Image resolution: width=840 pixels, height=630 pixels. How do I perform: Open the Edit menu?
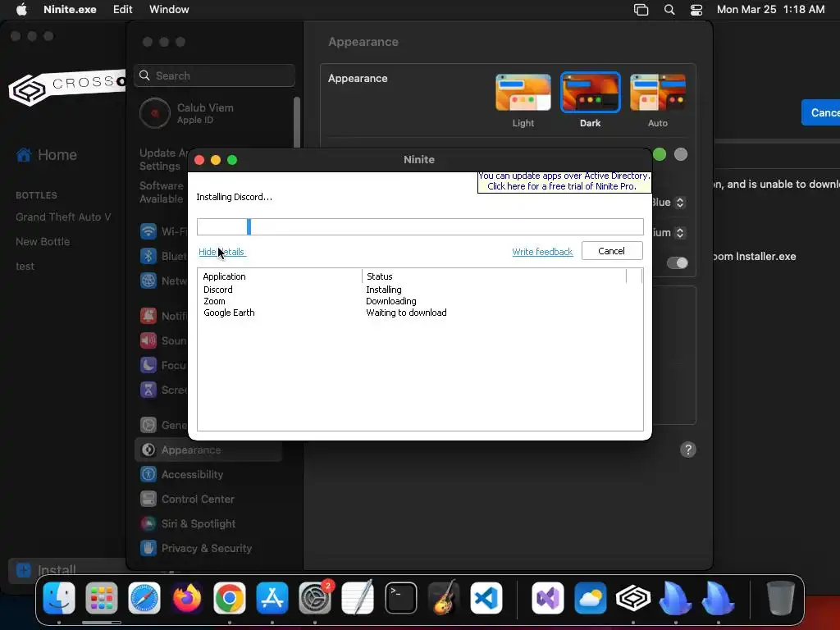click(x=123, y=9)
